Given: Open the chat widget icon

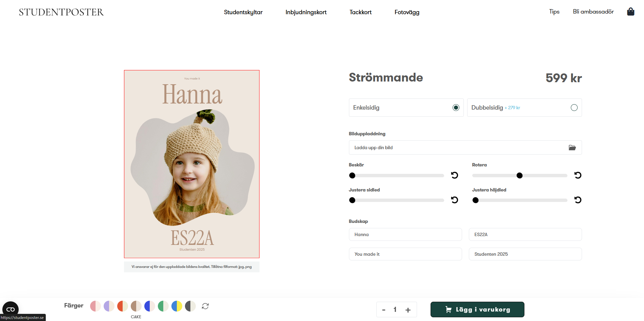Looking at the screenshot, I should (x=11, y=309).
